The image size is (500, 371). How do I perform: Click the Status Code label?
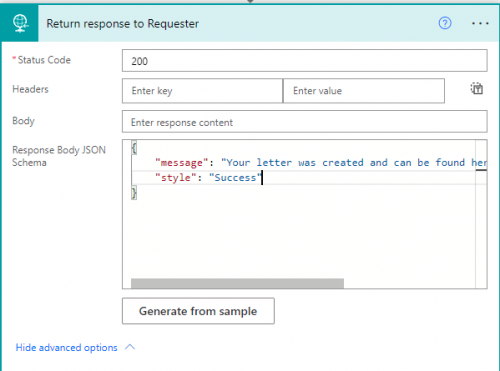pos(44,60)
